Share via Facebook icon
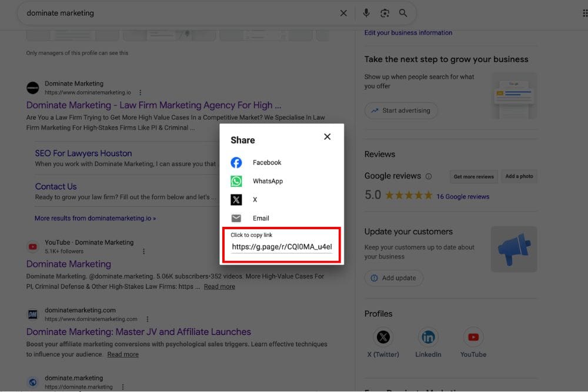Image resolution: width=588 pixels, height=392 pixels. click(x=236, y=163)
